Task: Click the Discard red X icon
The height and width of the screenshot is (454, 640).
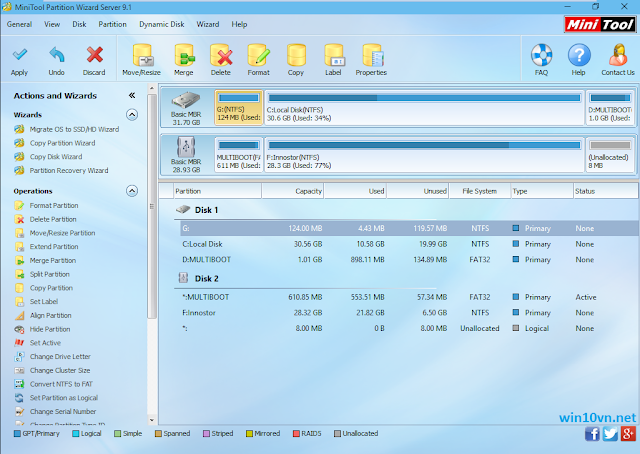Action: 94,55
